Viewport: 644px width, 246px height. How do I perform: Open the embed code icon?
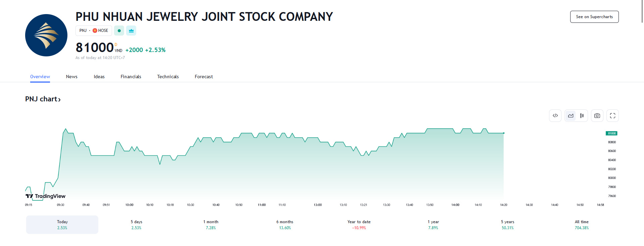(x=555, y=115)
